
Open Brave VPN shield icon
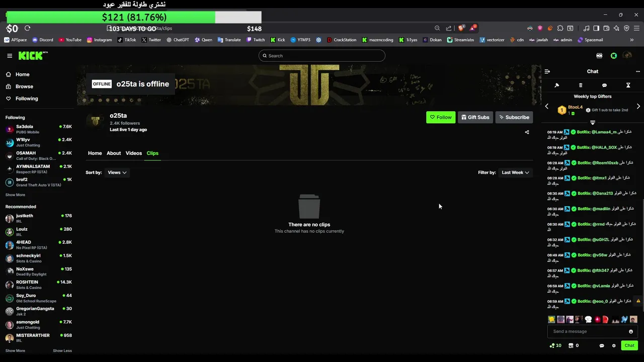point(626,28)
